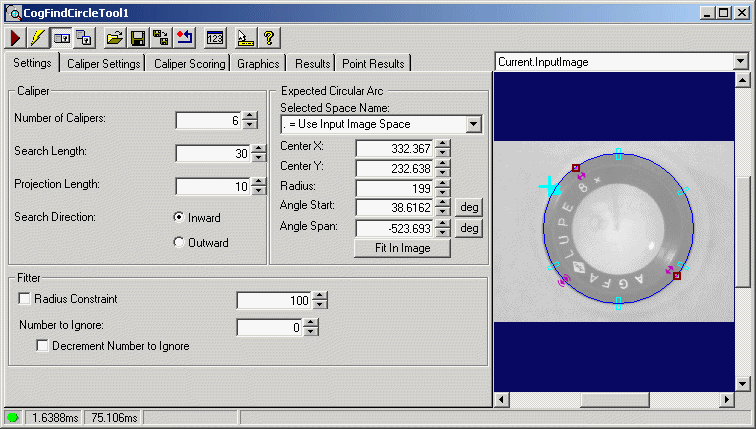Screen dimensions: 756x429
Task: Decrease Number to Ignore spinner
Action: (x=311, y=331)
